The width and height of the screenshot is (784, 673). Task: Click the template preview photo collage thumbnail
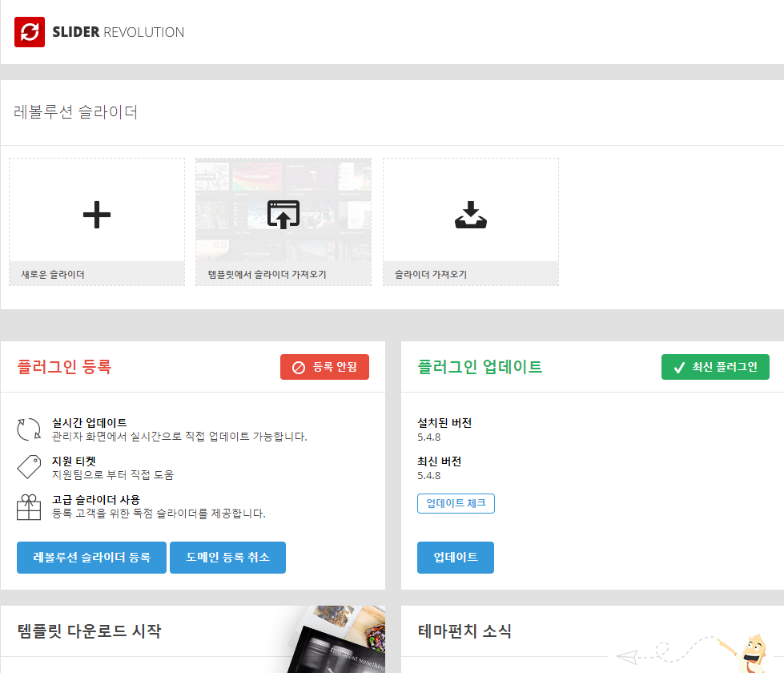coord(336,639)
